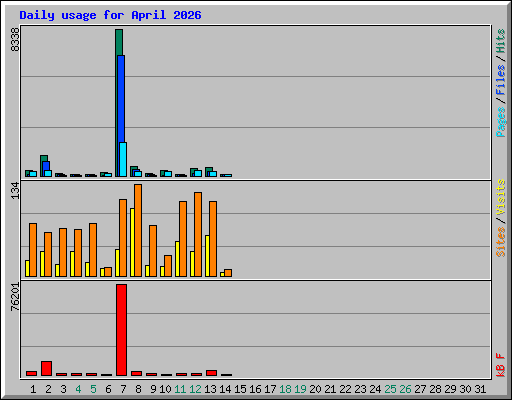The width and height of the screenshot is (512, 400).
Task: Click day label 21 on the x-axis
Action: tap(330, 389)
